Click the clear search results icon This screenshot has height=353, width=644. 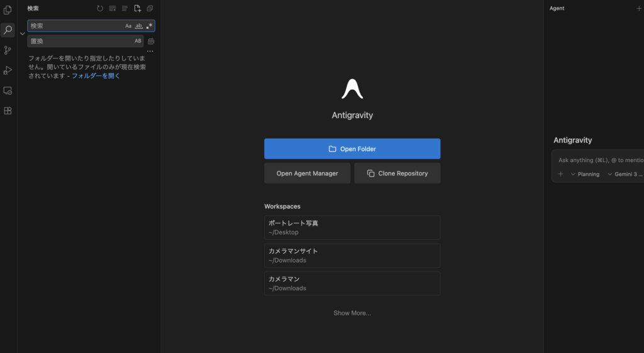(113, 9)
